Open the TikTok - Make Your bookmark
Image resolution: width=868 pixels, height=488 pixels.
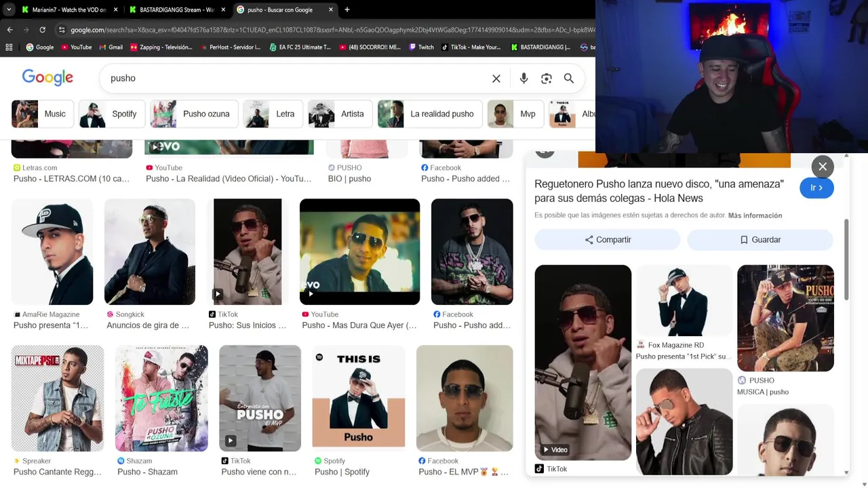tap(471, 47)
